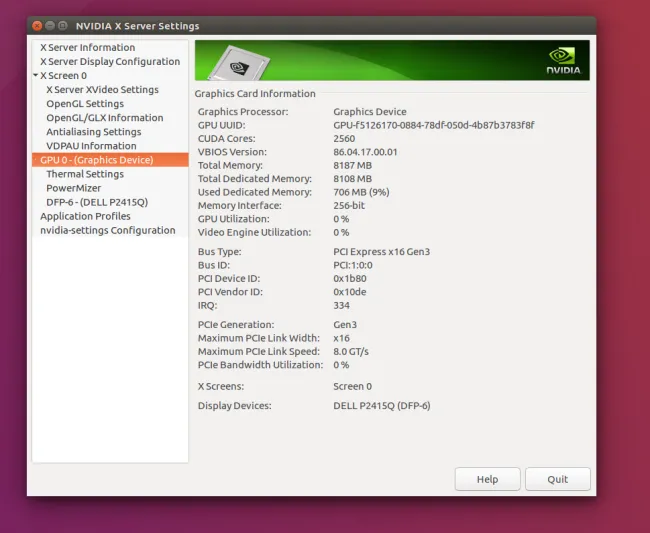The height and width of the screenshot is (533, 650).
Task: Click Bus ID value PCI:1:0:0
Action: pyautogui.click(x=353, y=265)
